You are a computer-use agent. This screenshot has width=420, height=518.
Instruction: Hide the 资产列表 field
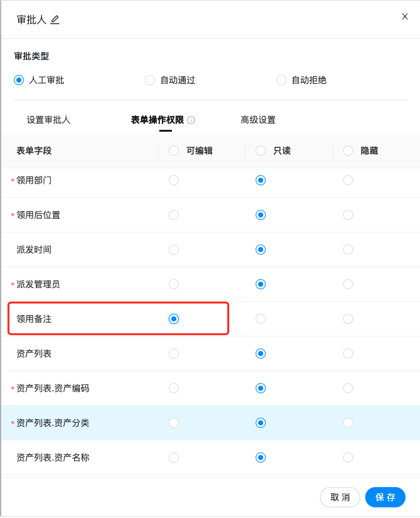coord(348,354)
